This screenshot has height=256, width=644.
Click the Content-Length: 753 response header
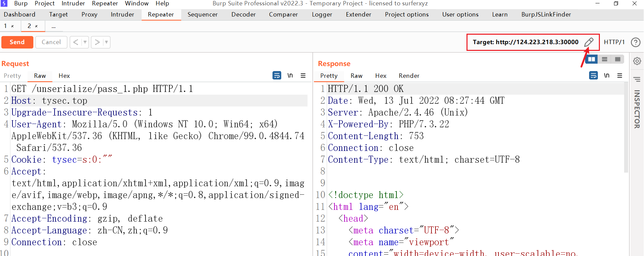[x=376, y=136]
